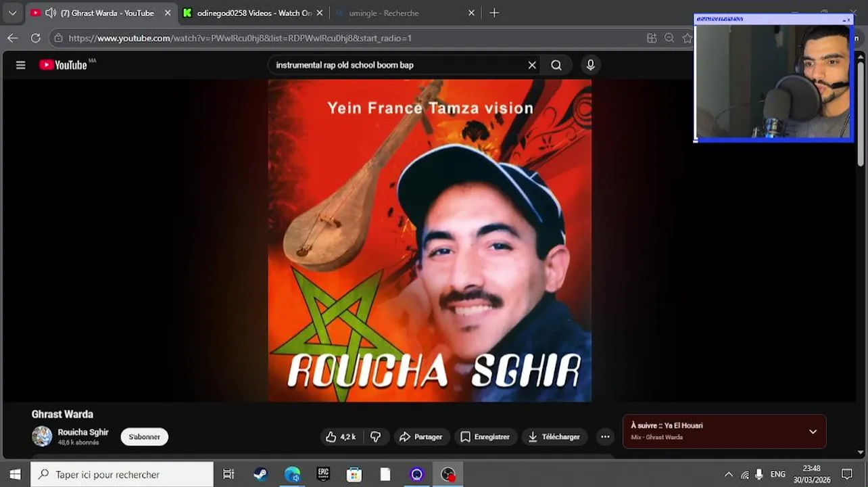868x487 pixels.
Task: Open the clock showing 23:48
Action: 812,473
